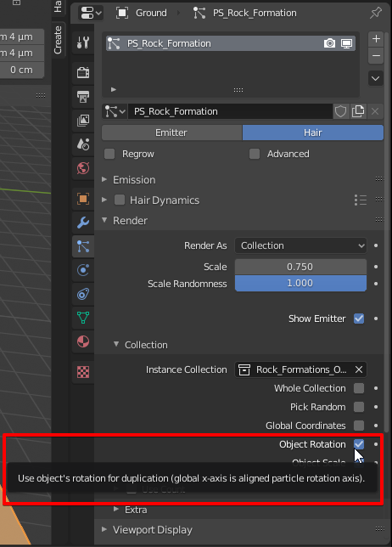Open the Render As dropdown

[x=300, y=245]
